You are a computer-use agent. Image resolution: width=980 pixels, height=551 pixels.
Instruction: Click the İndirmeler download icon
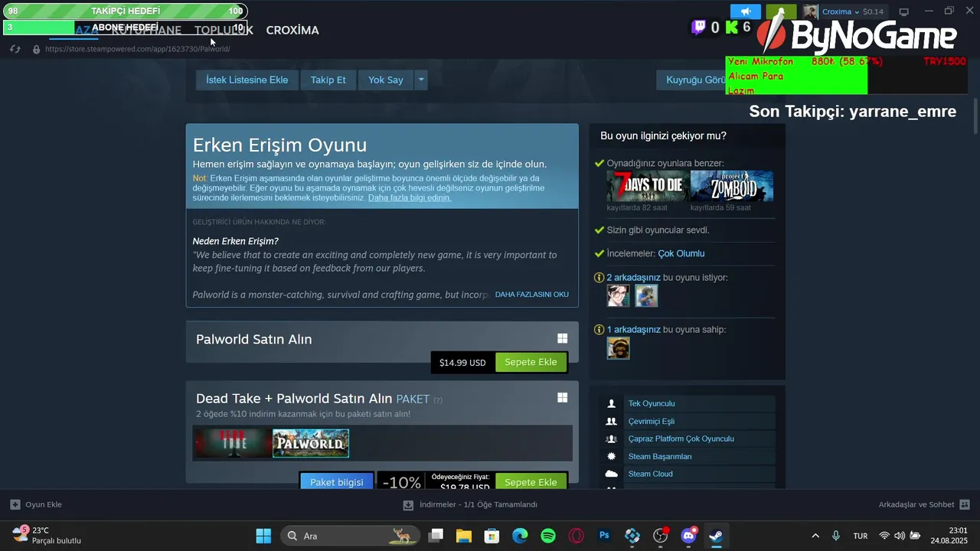408,504
